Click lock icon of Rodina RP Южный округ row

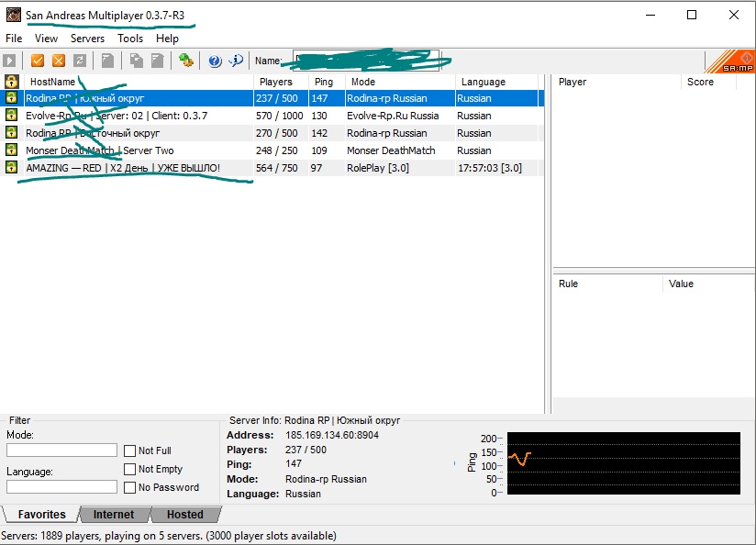coord(12,98)
